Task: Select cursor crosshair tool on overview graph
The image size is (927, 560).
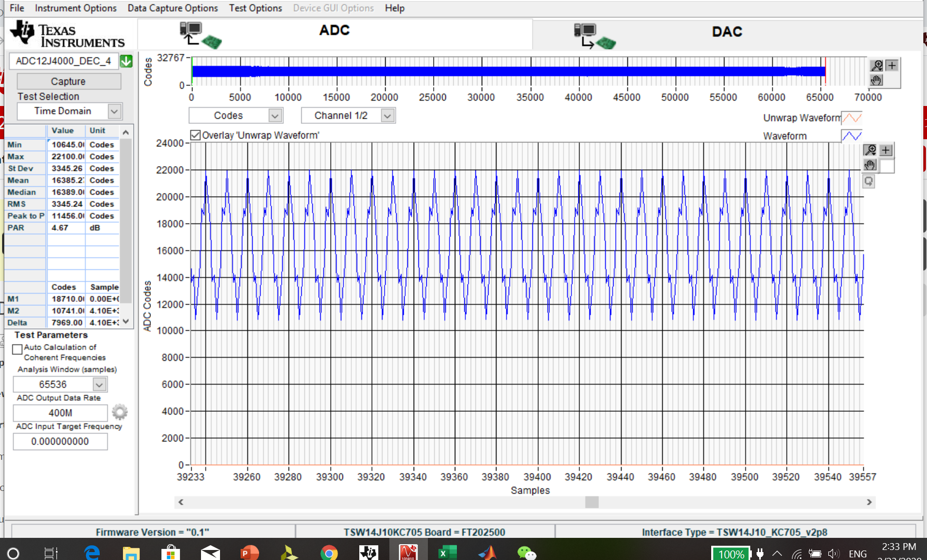Action: tap(892, 65)
